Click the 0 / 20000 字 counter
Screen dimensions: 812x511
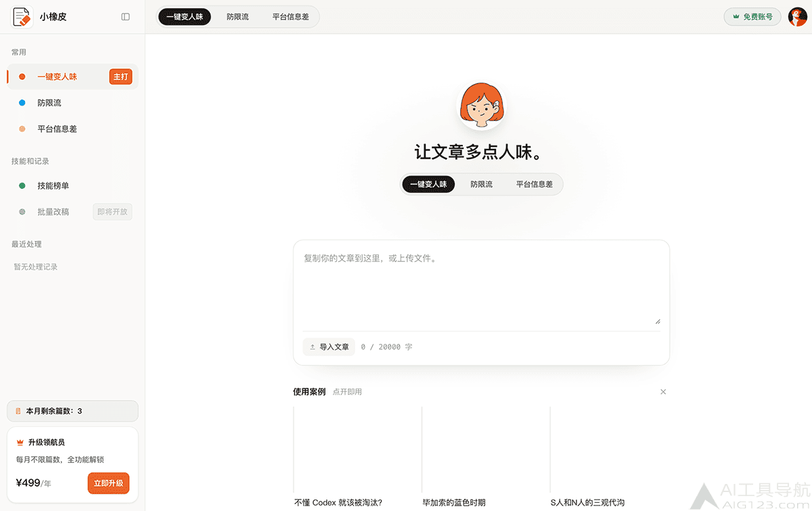(386, 347)
